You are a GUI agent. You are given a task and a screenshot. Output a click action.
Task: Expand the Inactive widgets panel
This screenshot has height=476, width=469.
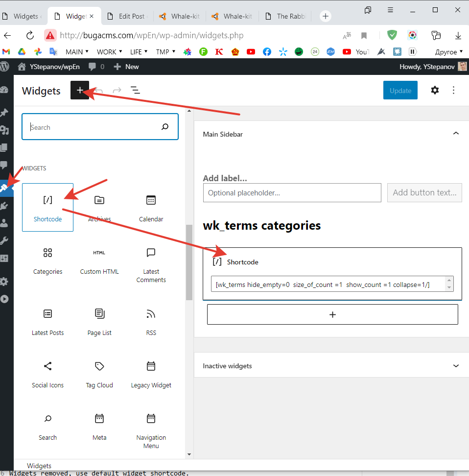coord(456,365)
